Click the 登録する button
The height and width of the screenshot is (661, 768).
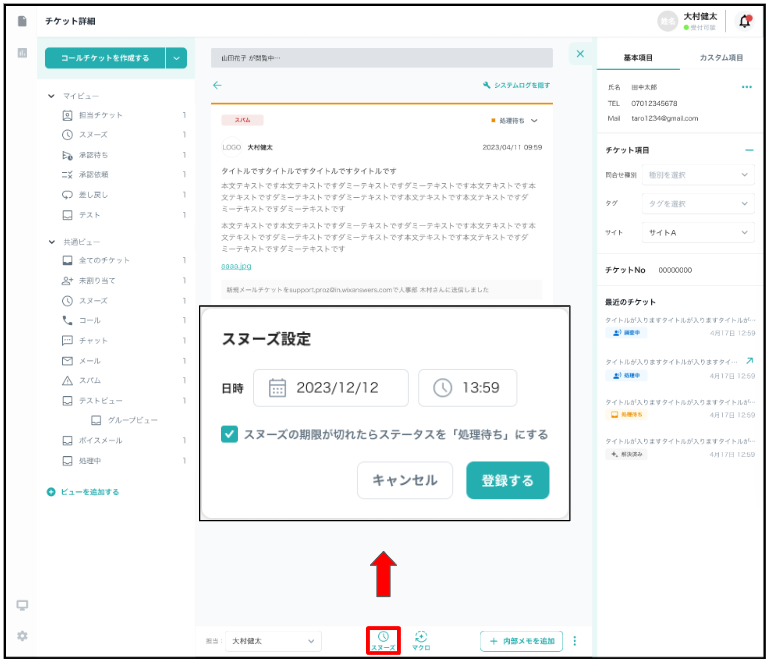507,480
